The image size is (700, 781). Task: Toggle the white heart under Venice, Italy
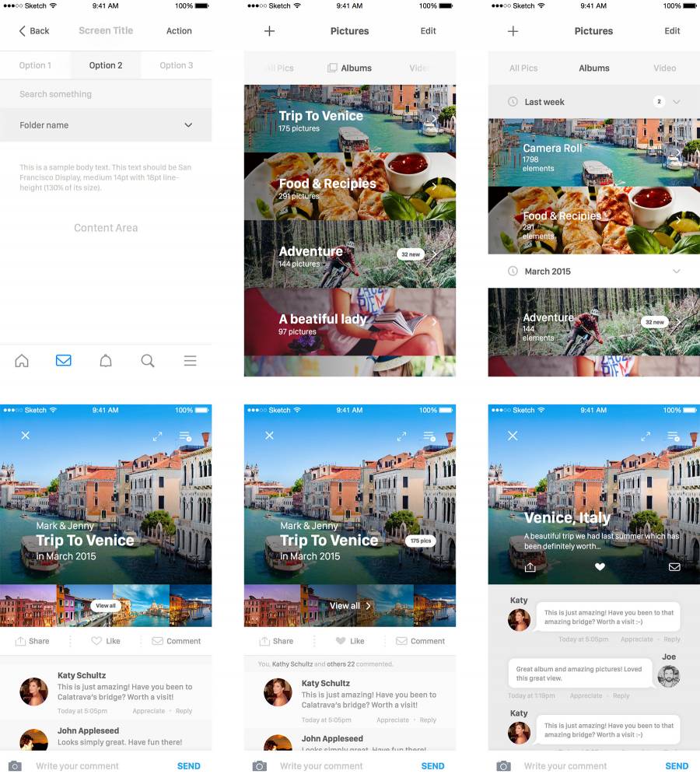600,567
